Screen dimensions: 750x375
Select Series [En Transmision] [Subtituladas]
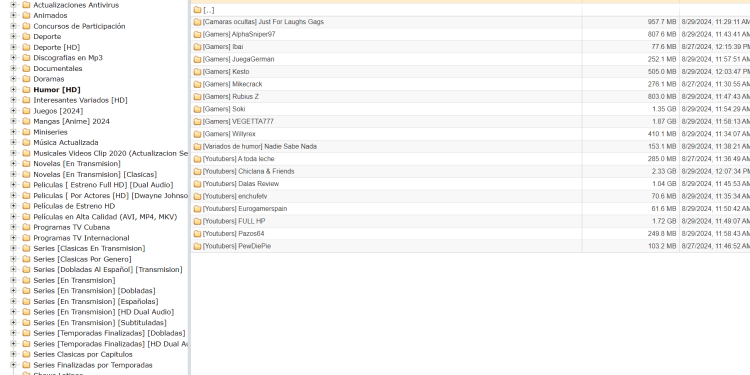coord(100,322)
